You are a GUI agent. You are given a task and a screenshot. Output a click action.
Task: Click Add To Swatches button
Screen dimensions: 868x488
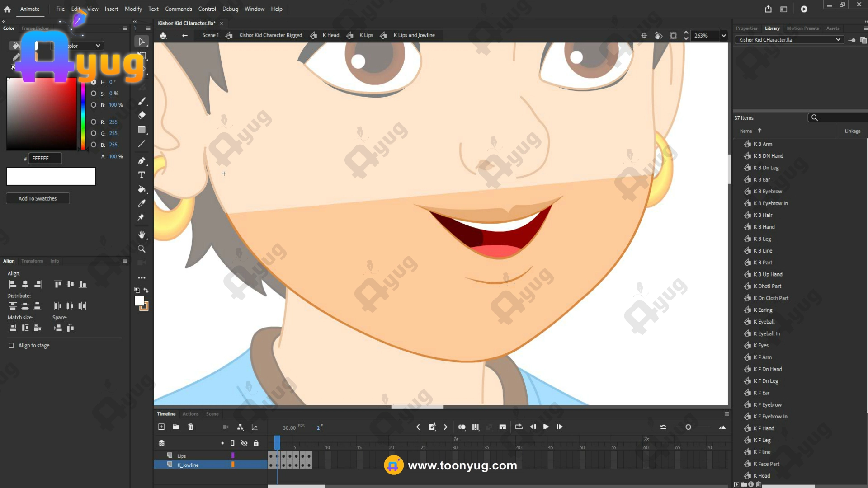tap(38, 198)
